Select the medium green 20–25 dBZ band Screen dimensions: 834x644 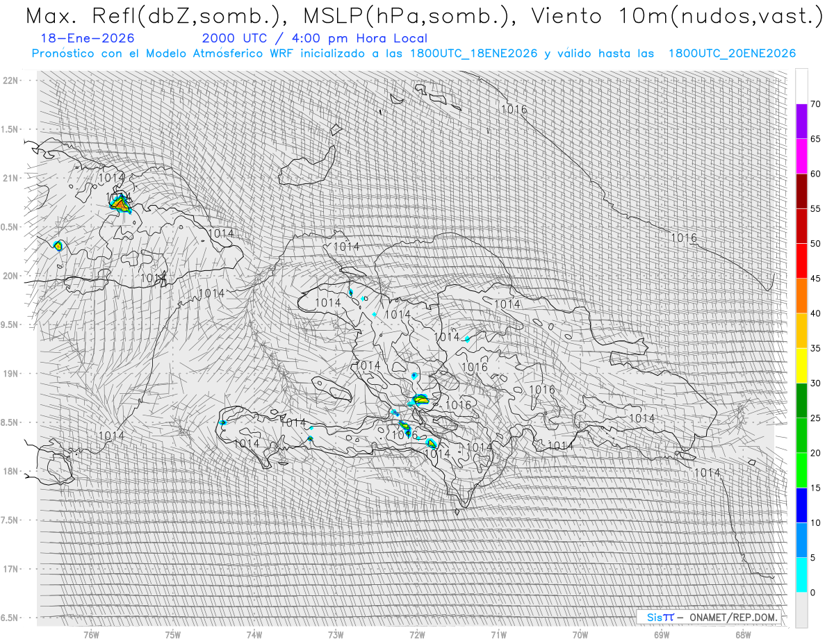pyautogui.click(x=801, y=436)
